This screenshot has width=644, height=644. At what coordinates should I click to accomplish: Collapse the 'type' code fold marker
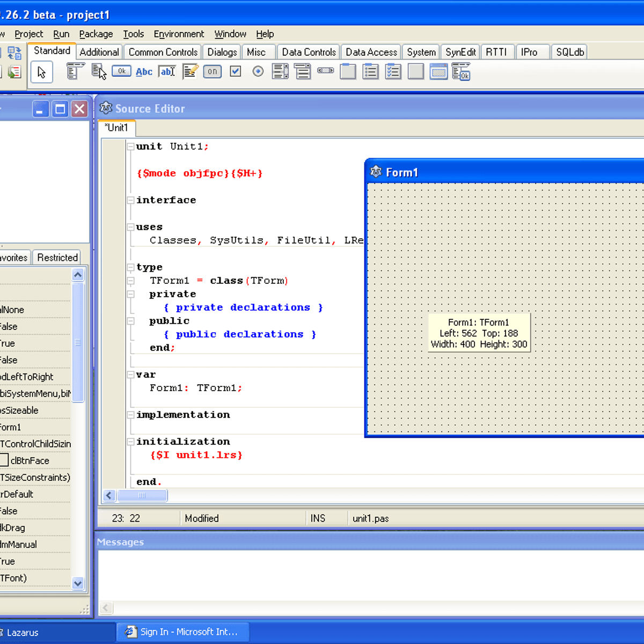(130, 267)
